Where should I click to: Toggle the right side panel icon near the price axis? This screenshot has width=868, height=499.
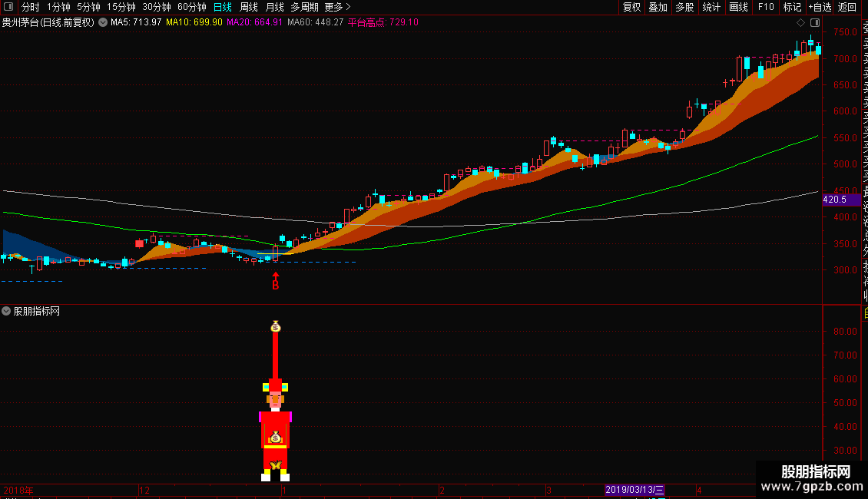tap(815, 23)
